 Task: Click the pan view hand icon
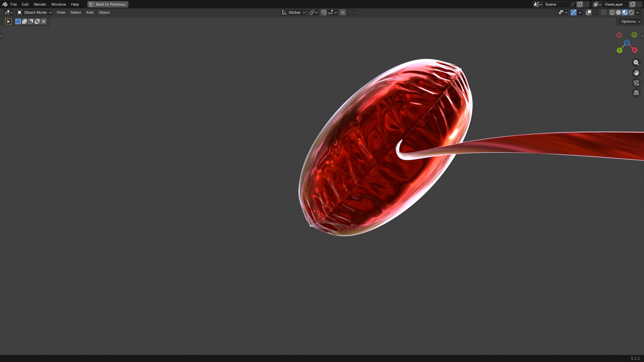pyautogui.click(x=636, y=73)
